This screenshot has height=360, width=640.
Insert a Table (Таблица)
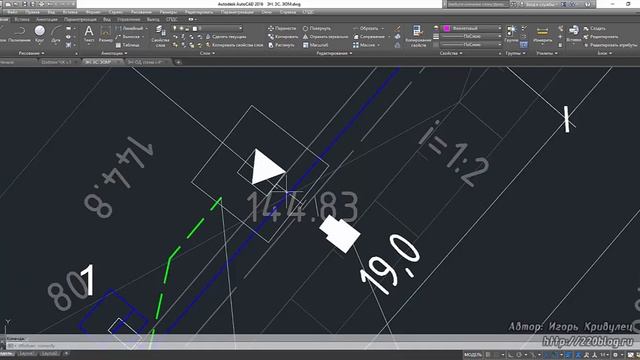pos(128,45)
